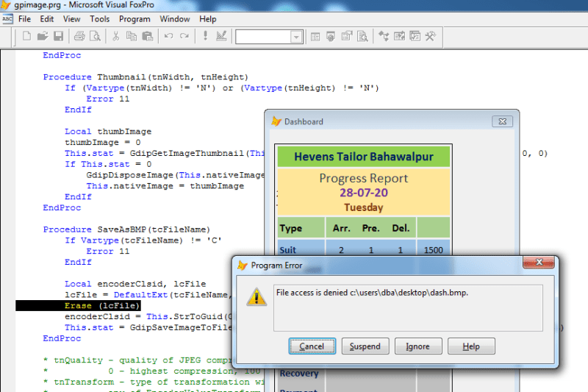Open the File menu

(24, 19)
